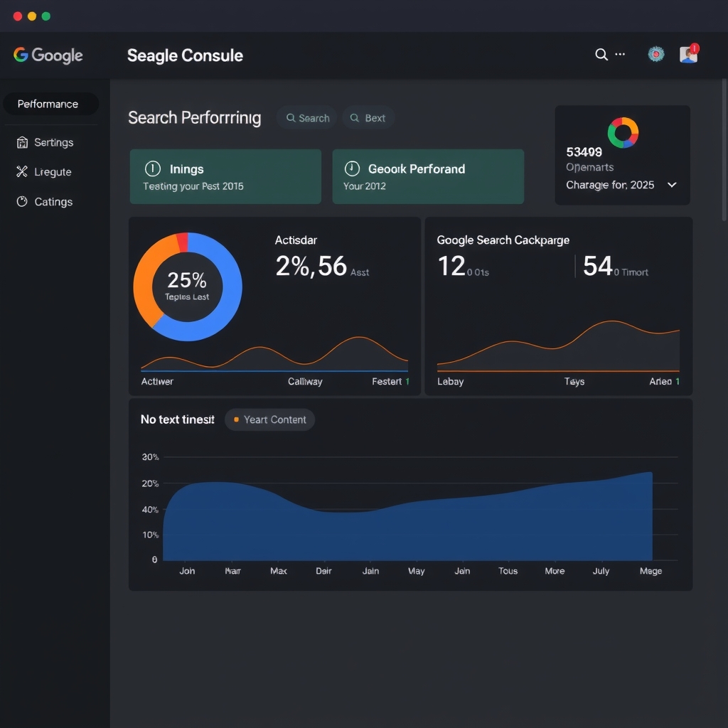Image resolution: width=728 pixels, height=728 pixels.
Task: Click the magnifier icon in Bext pill
Action: [354, 118]
